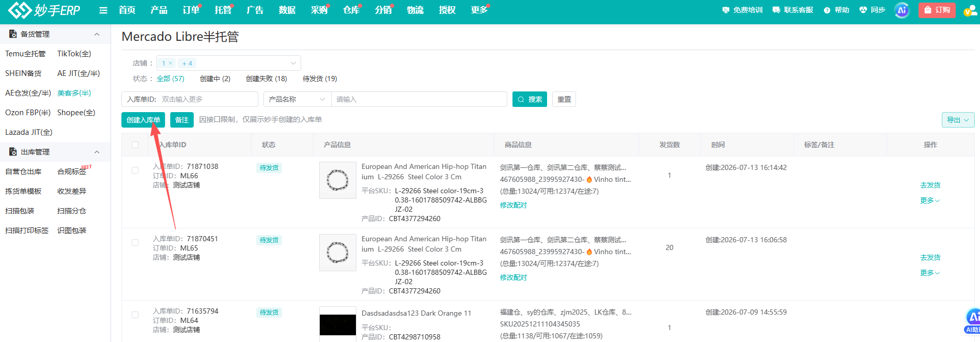980x342 pixels.
Task: Click 去发货 for order ML66
Action: coord(930,185)
